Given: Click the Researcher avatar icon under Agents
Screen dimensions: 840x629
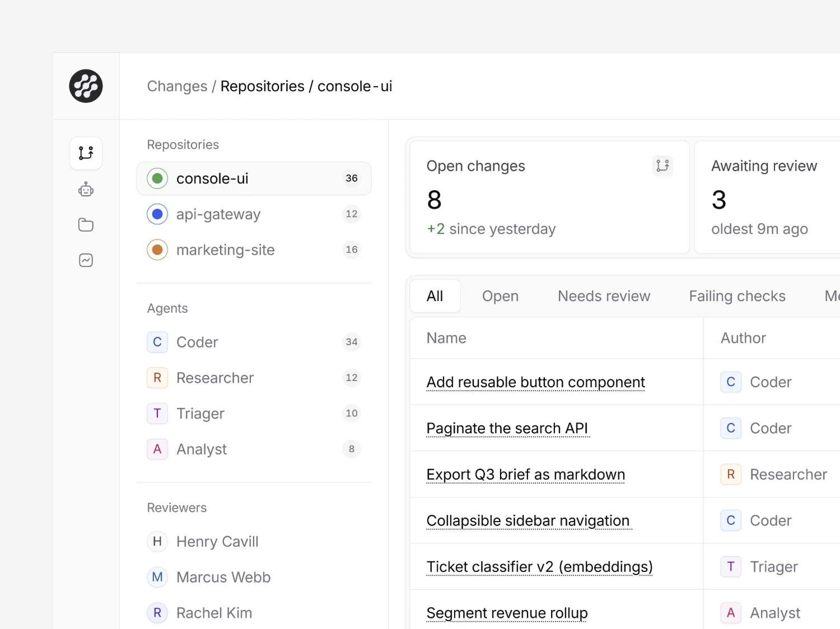Looking at the screenshot, I should 157,378.
